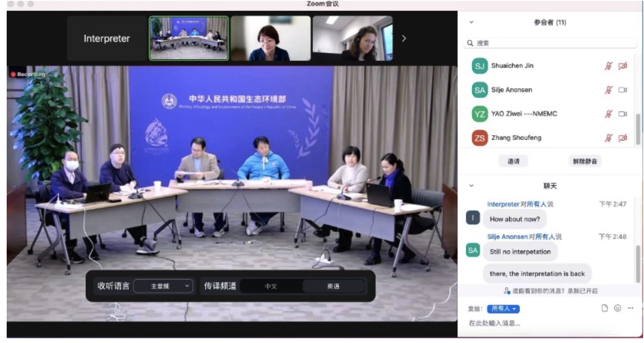This screenshot has height=343, width=644.
Task: Select the 英语 interpretation channel
Action: click(333, 286)
